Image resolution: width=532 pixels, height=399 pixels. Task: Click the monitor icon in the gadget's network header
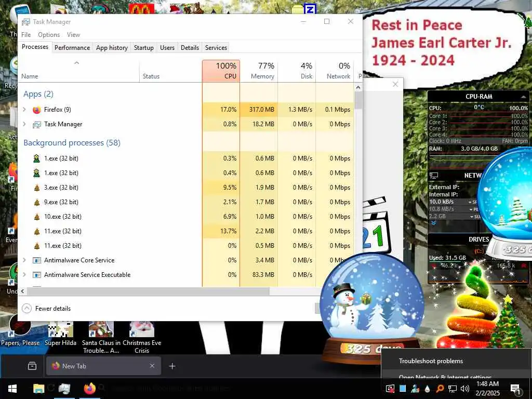(x=434, y=176)
